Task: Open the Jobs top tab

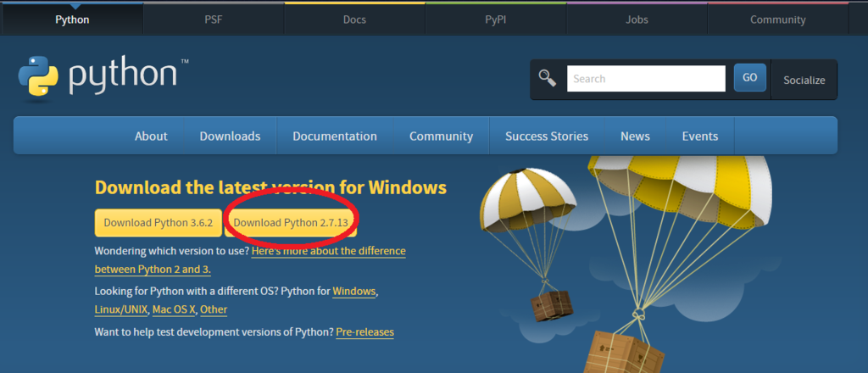Action: click(x=637, y=19)
